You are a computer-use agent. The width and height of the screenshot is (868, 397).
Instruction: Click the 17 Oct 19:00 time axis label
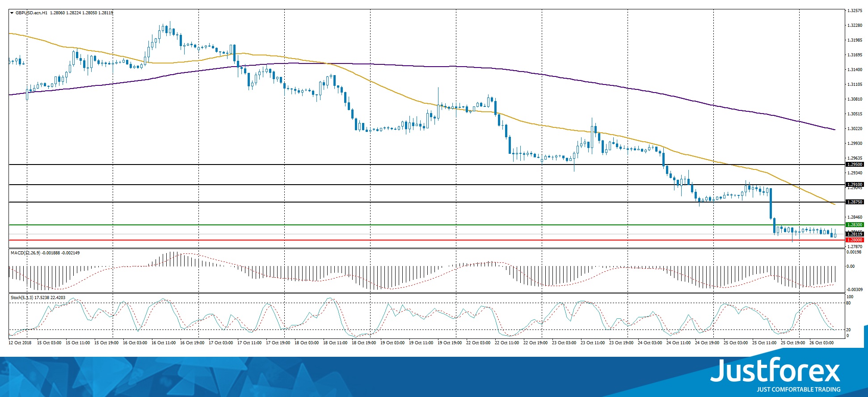(278, 343)
